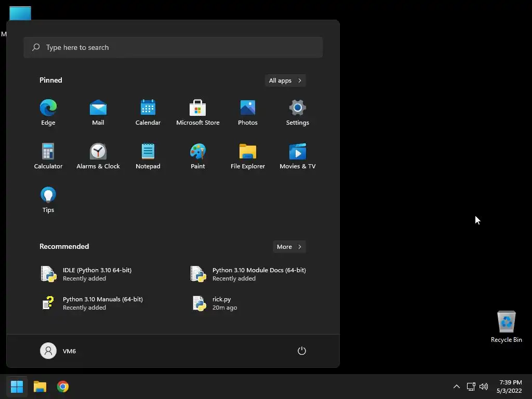This screenshot has height=399, width=532.
Task: Open the volume speaker tray icon
Action: tap(484, 387)
